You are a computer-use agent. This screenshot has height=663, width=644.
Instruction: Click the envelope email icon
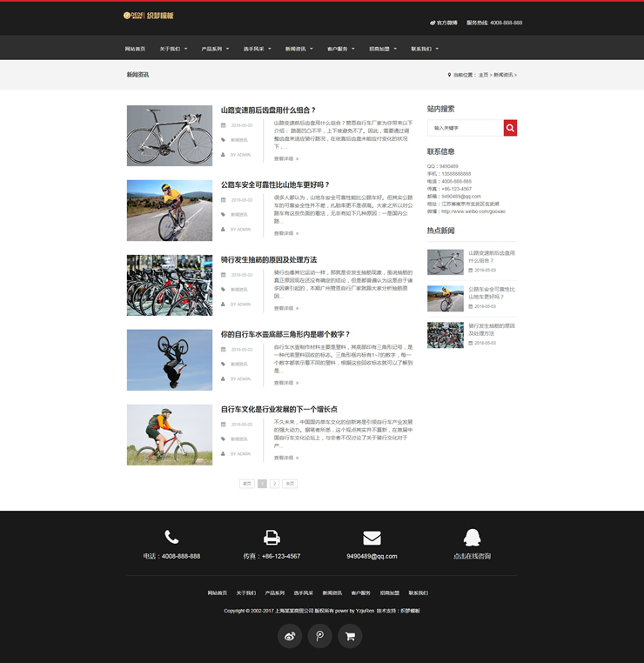click(x=372, y=538)
